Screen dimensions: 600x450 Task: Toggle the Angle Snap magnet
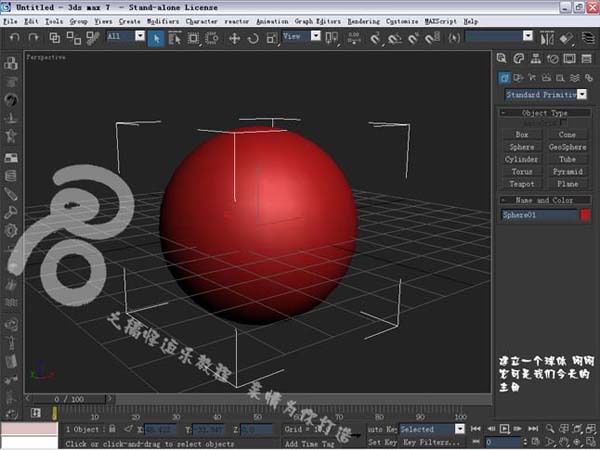394,38
